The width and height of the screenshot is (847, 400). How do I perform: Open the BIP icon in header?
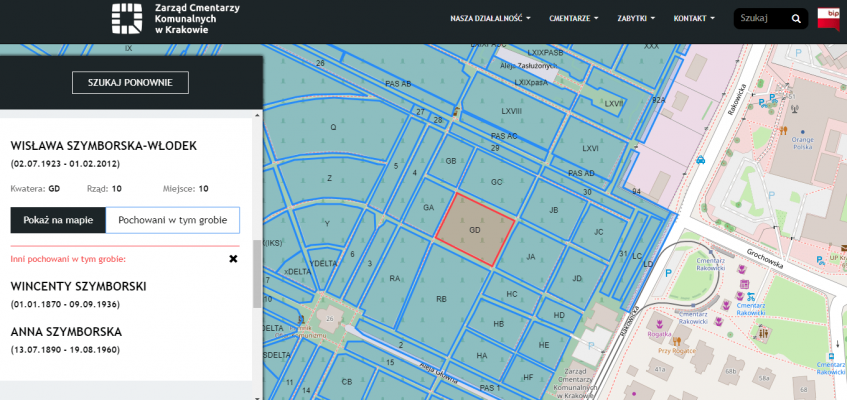(x=829, y=18)
